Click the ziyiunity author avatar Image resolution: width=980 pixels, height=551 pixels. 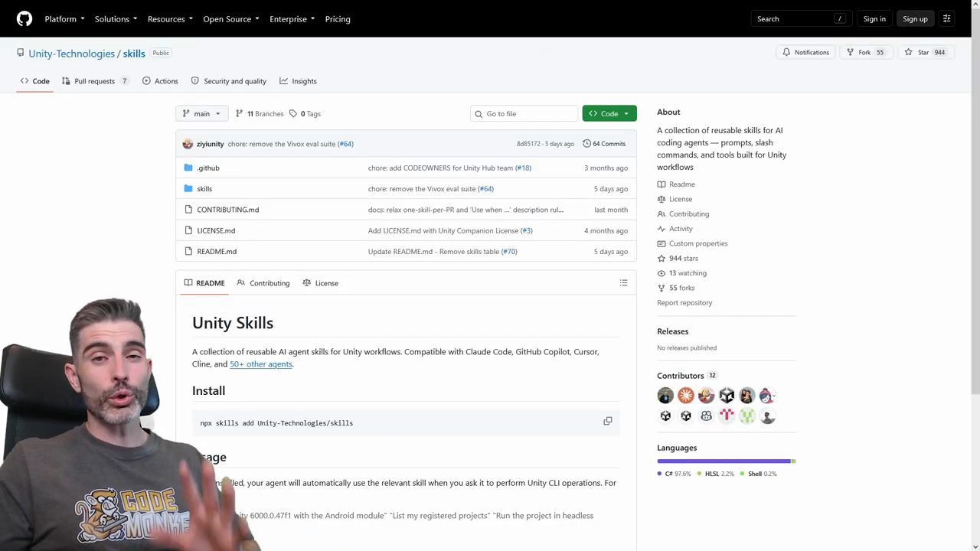[188, 144]
